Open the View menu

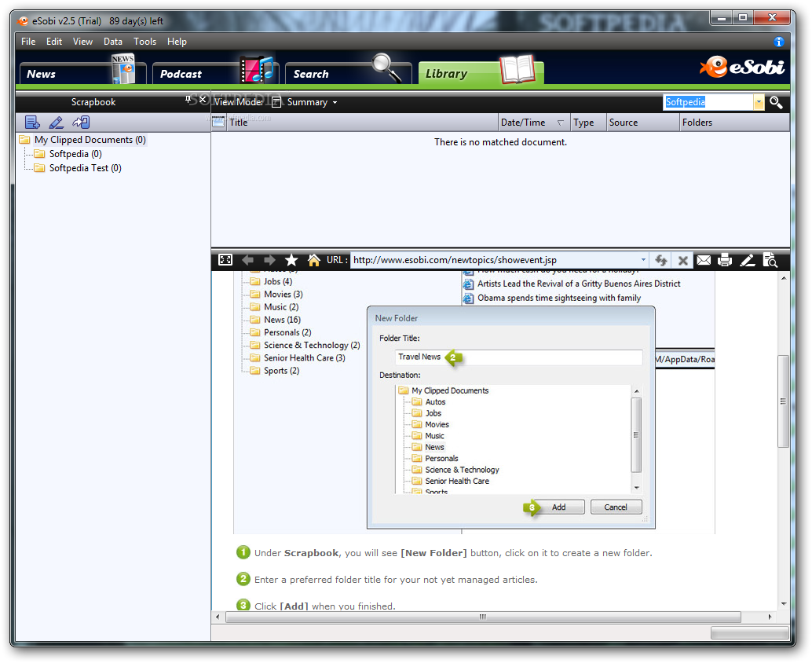[83, 42]
